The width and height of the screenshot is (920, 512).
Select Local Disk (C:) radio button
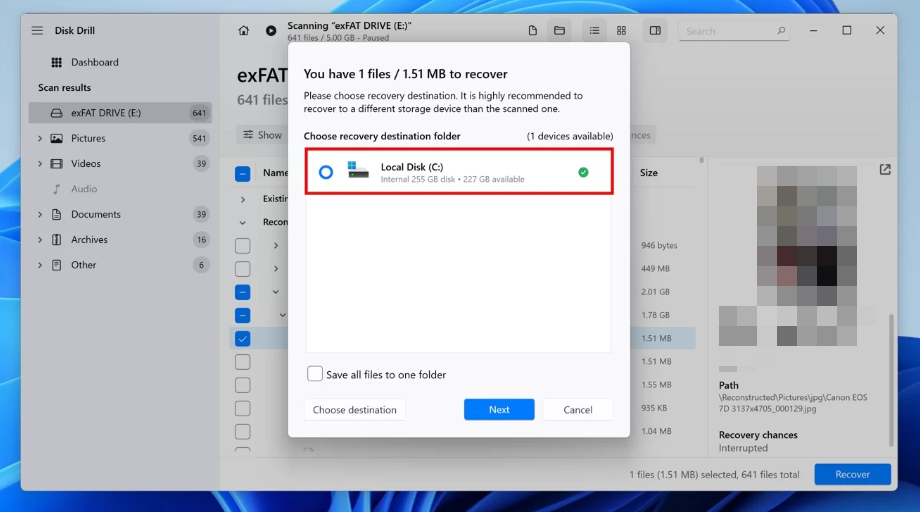point(326,172)
